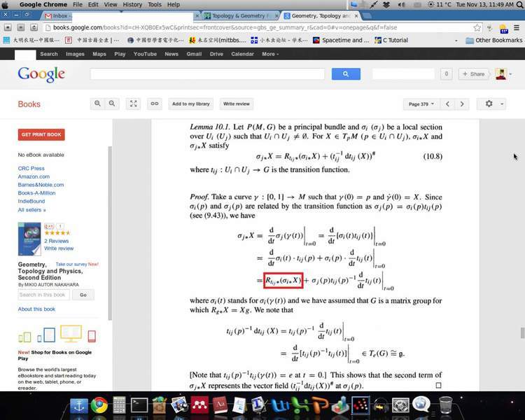Click the book cover thumbnail
Image resolution: width=525 pixels, height=420 pixels.
29,239
